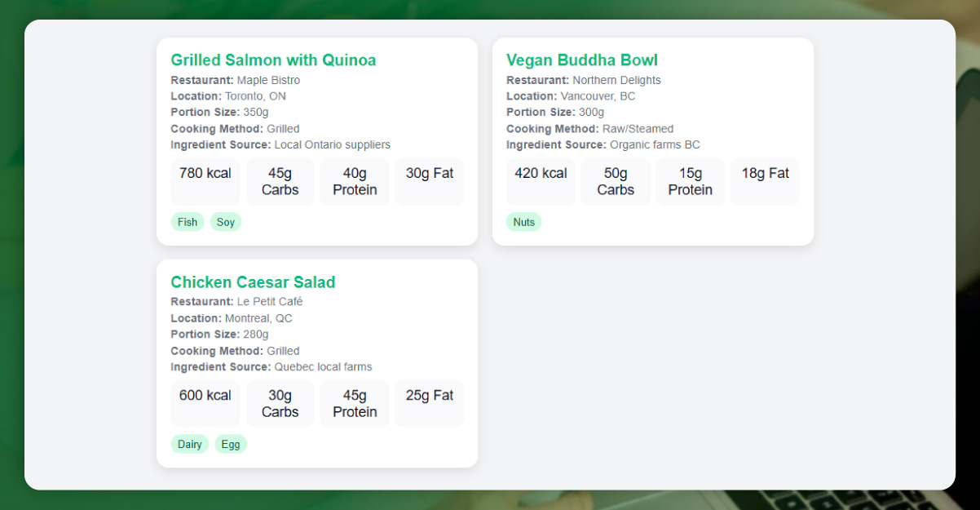
Task: Open the Chicken Caesar Salad details
Action: 253,282
